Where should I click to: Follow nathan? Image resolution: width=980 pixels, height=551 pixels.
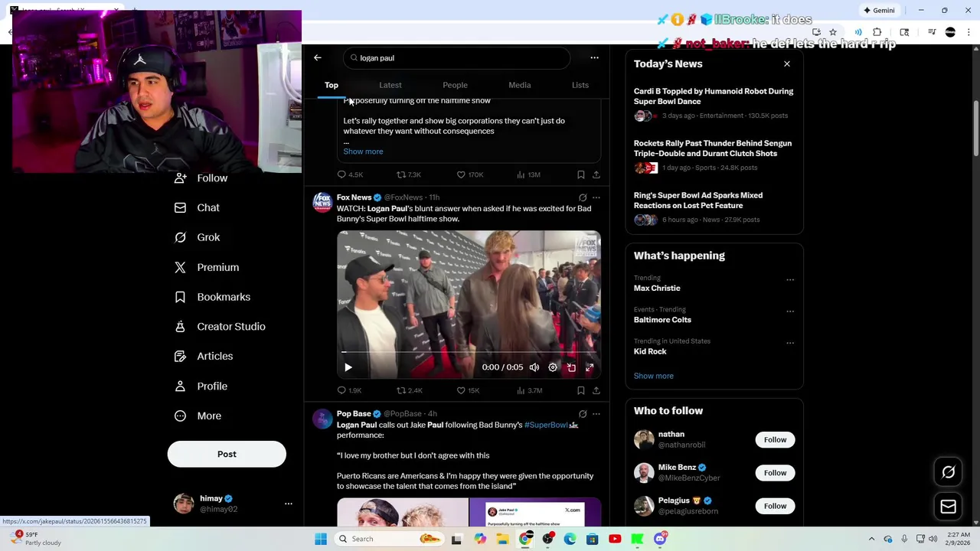point(775,440)
